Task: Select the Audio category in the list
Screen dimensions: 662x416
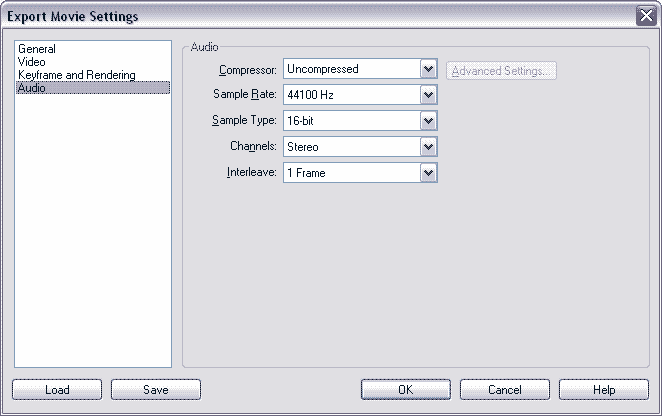Action: coord(31,88)
